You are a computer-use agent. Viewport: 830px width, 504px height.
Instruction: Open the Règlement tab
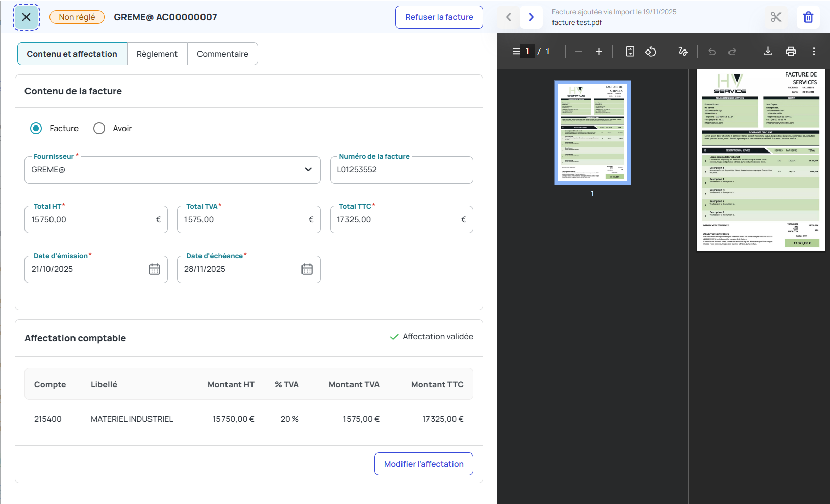pos(157,54)
